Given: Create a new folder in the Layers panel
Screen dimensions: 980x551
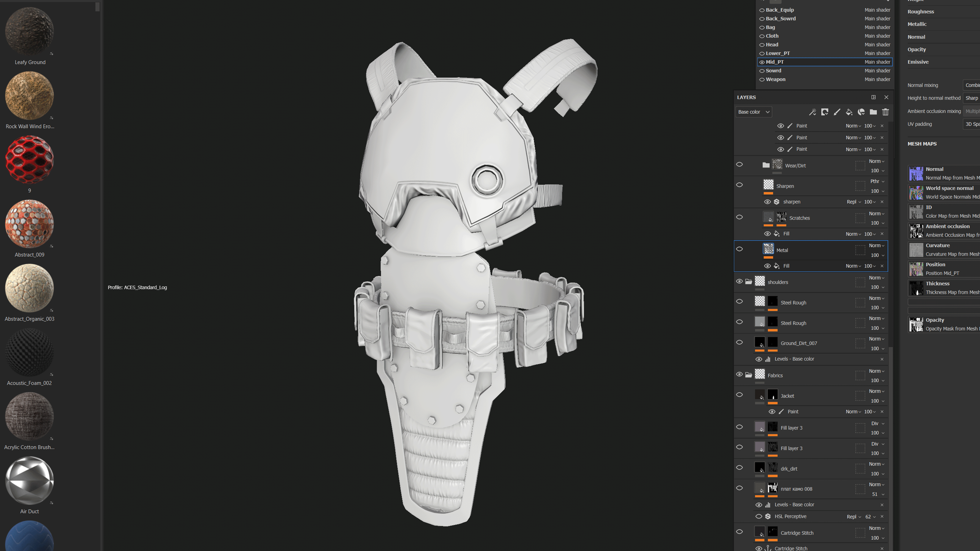Looking at the screenshot, I should click(x=873, y=112).
